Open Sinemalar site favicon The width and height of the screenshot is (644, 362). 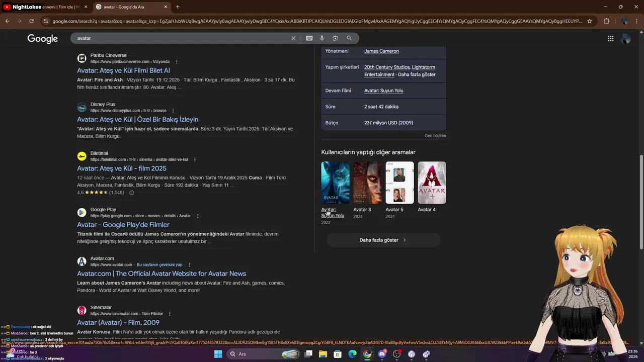82,310
